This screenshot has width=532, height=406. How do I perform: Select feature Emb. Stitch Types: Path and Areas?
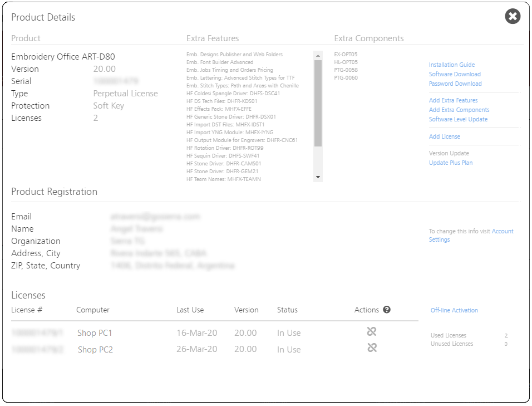[x=243, y=86]
